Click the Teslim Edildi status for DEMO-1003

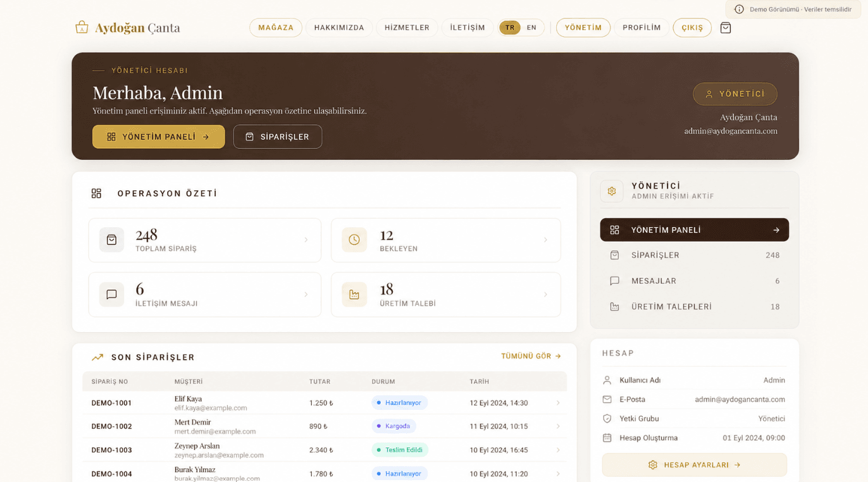click(400, 450)
